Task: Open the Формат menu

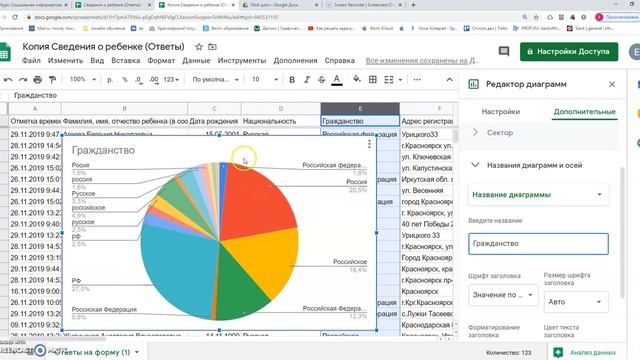Action: [x=161, y=60]
